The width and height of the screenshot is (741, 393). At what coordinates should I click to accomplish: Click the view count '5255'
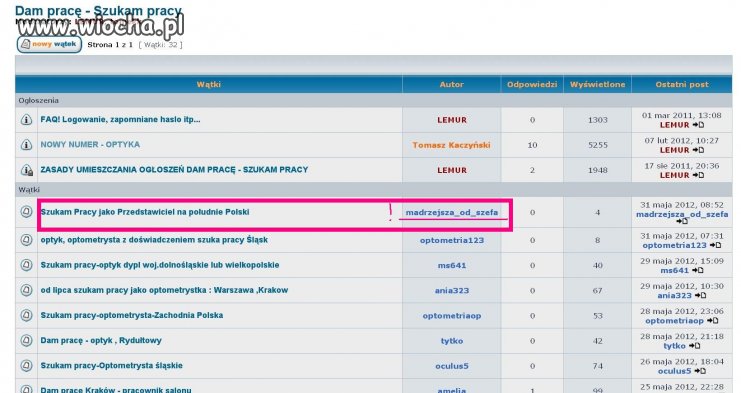pyautogui.click(x=597, y=145)
